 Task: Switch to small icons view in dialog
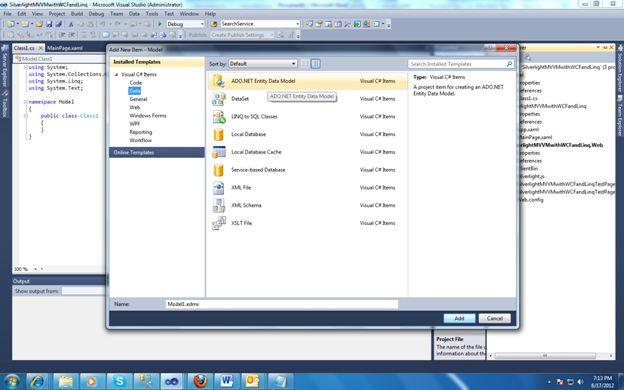point(305,64)
